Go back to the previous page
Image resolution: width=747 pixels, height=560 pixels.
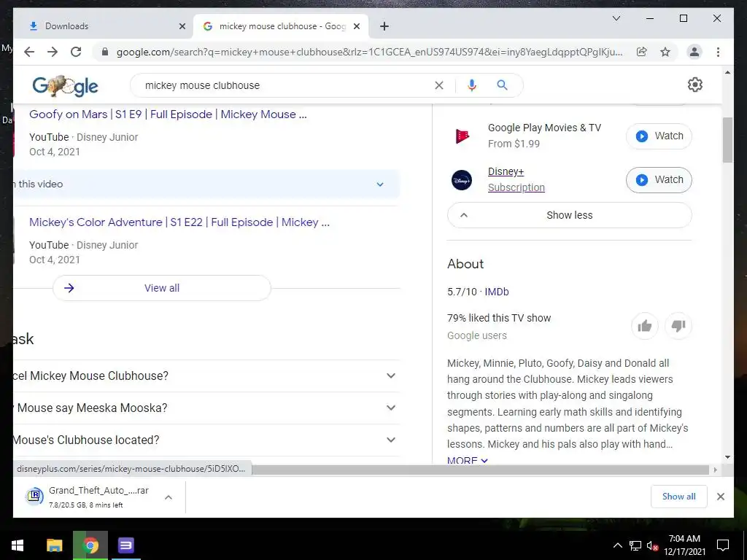tap(29, 52)
